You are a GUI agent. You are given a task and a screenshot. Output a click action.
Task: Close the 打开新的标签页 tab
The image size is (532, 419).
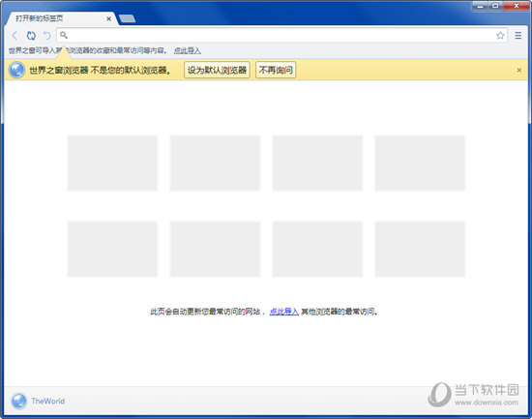(x=108, y=19)
